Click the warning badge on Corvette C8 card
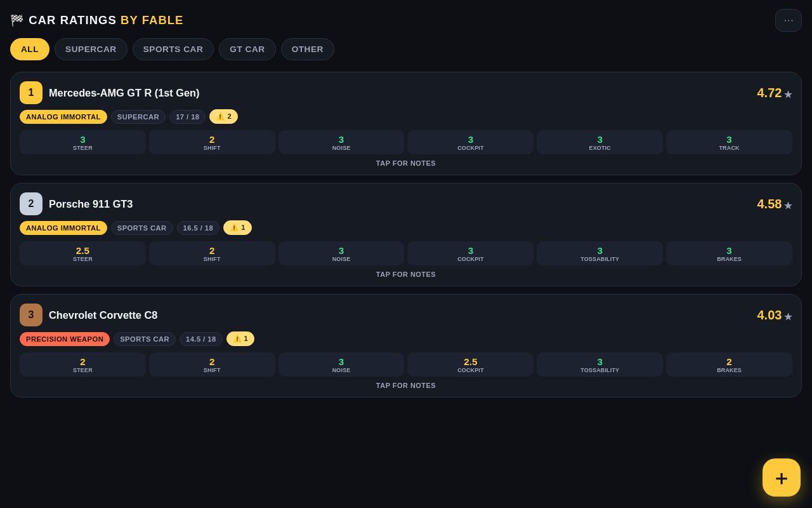Viewport: 812px width, 508px height. coord(240,339)
